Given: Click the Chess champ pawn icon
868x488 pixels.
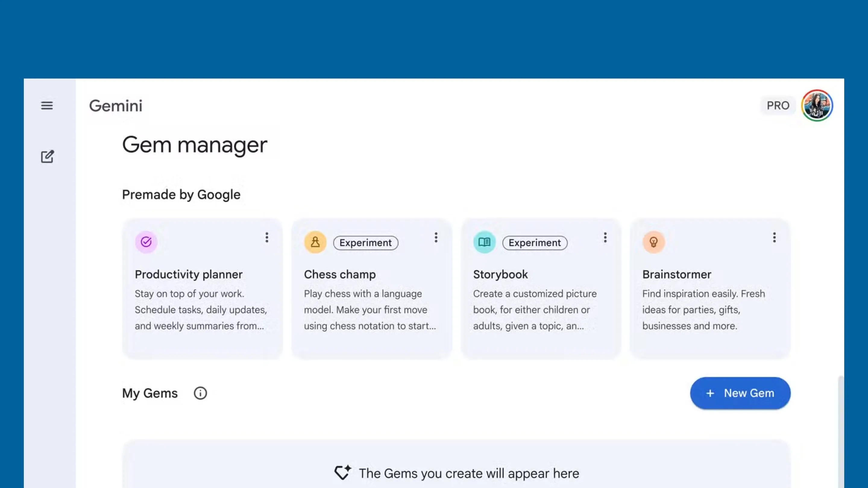Looking at the screenshot, I should 315,242.
